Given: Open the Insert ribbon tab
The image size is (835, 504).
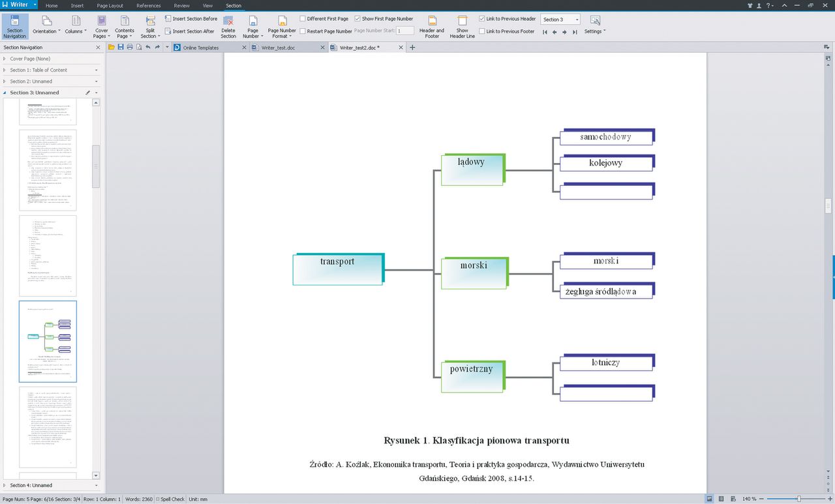Looking at the screenshot, I should (x=77, y=5).
